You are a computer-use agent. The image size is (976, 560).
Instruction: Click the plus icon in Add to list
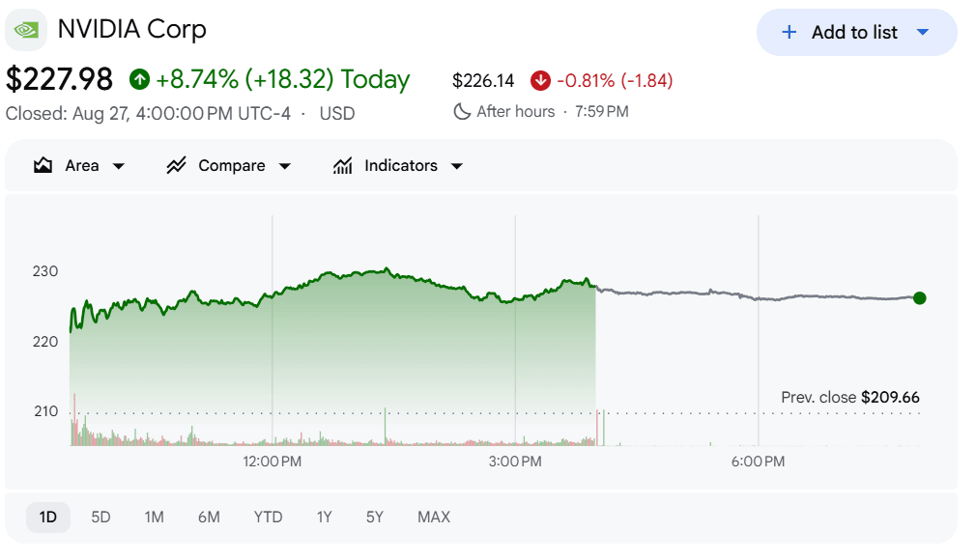[x=789, y=33]
